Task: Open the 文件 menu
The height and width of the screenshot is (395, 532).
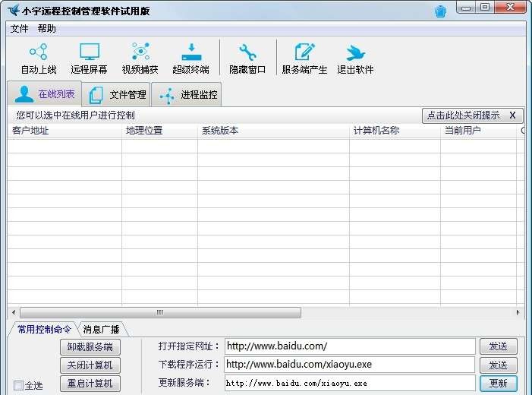Action: [x=19, y=29]
